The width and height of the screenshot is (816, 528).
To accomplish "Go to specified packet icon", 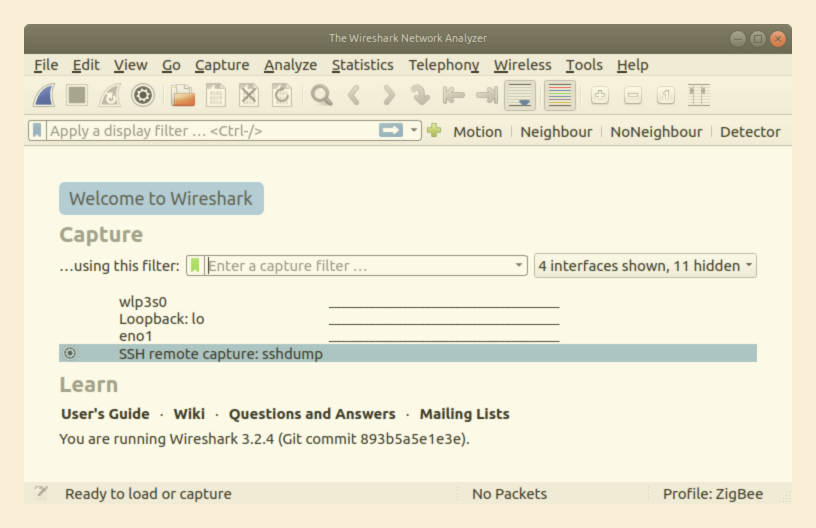I will [420, 96].
